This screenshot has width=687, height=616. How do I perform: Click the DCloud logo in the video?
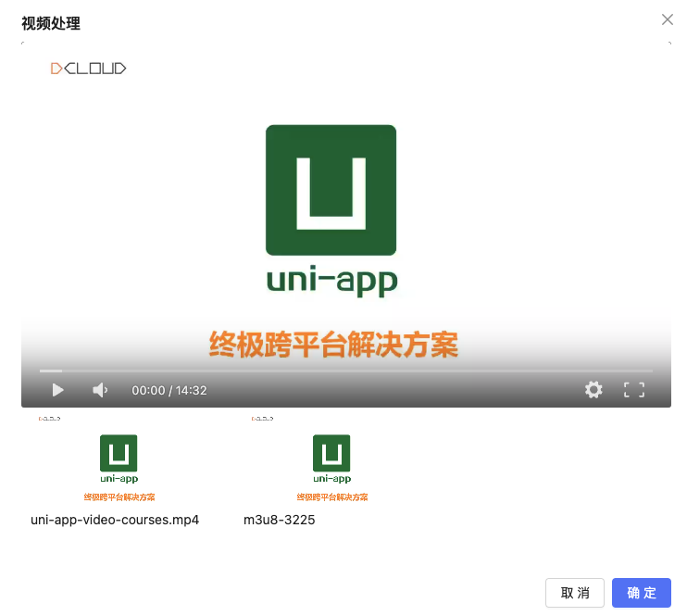coord(88,68)
